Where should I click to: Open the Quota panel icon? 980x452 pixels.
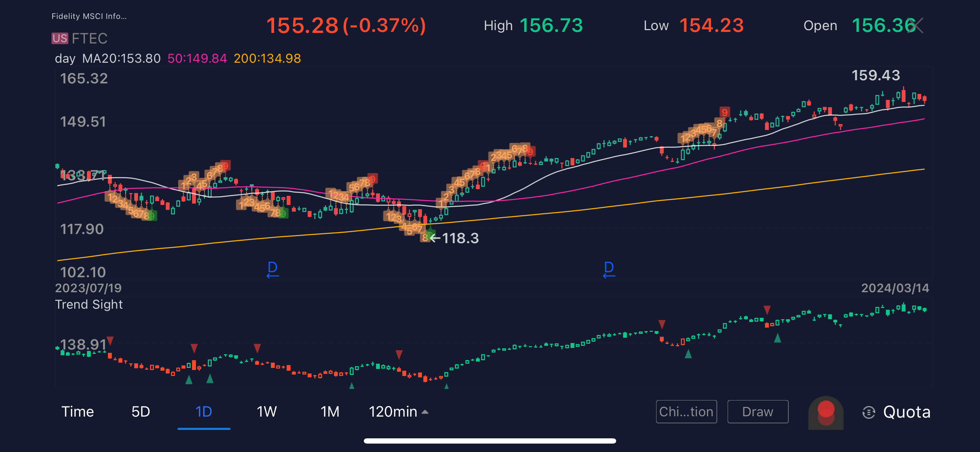pyautogui.click(x=869, y=412)
